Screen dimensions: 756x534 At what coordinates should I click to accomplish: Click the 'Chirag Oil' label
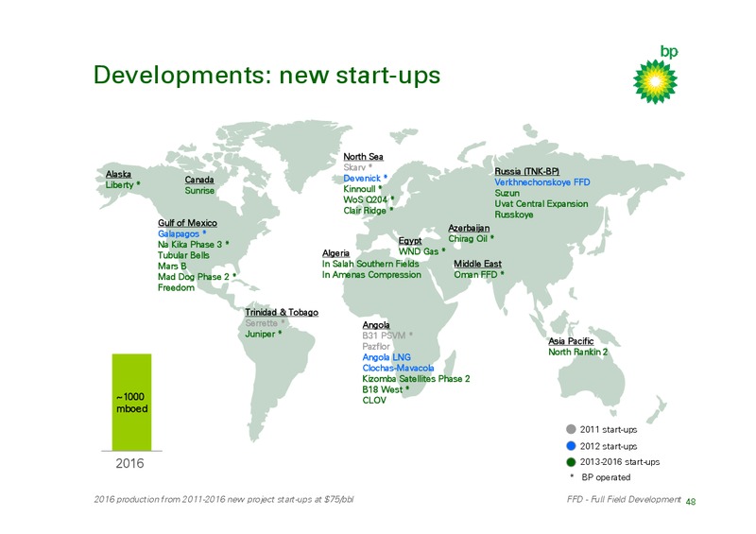pyautogui.click(x=468, y=239)
